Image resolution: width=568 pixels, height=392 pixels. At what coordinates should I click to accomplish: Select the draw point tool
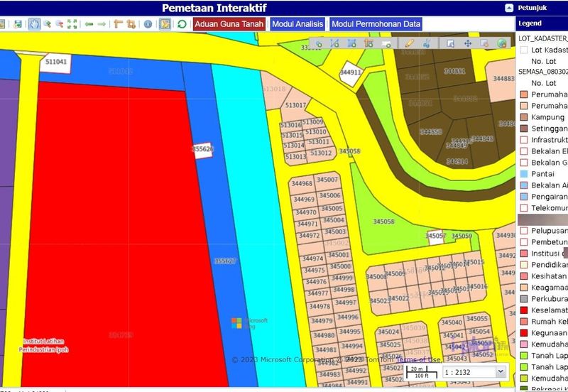(318, 44)
